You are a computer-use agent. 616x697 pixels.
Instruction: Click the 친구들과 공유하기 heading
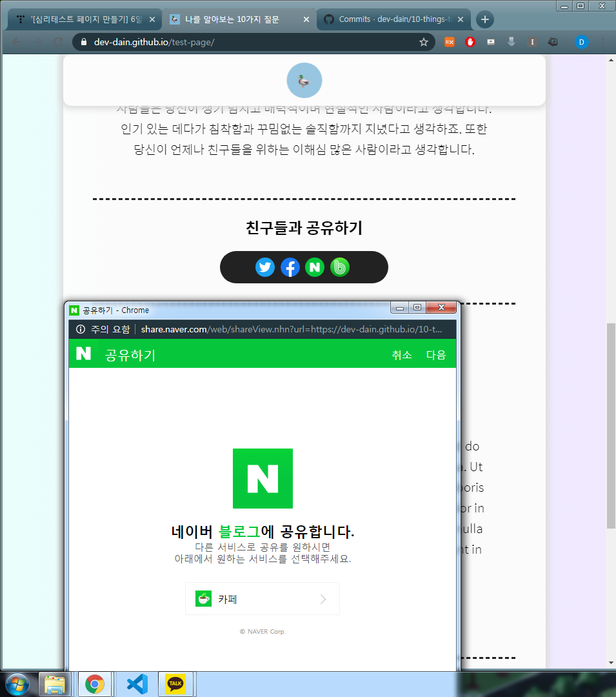pos(304,228)
